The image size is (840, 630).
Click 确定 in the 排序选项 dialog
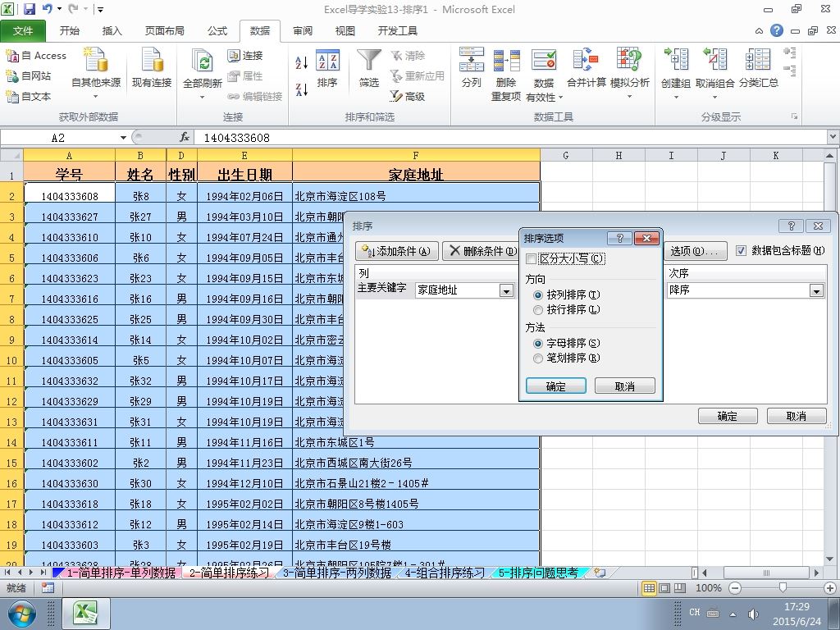click(556, 386)
